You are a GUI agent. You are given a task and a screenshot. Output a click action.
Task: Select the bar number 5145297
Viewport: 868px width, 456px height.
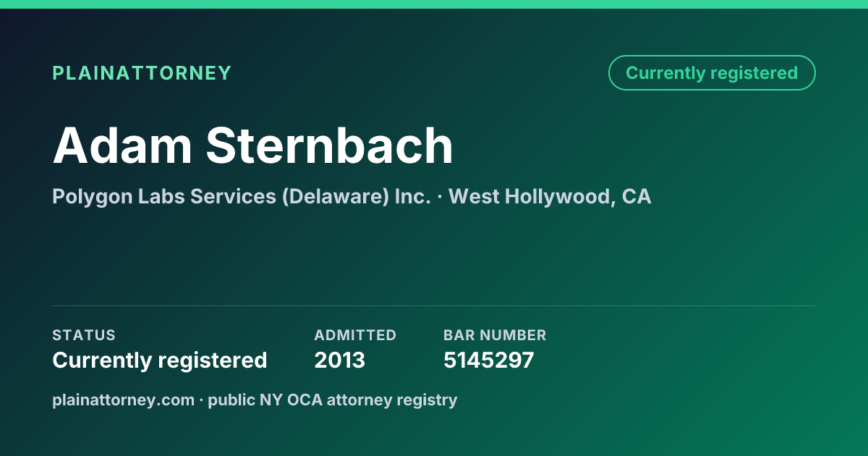[x=489, y=360]
